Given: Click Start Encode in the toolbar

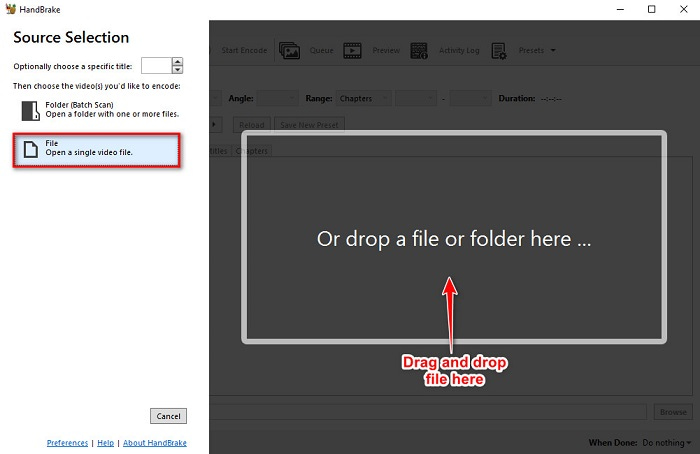Looking at the screenshot, I should pos(244,50).
